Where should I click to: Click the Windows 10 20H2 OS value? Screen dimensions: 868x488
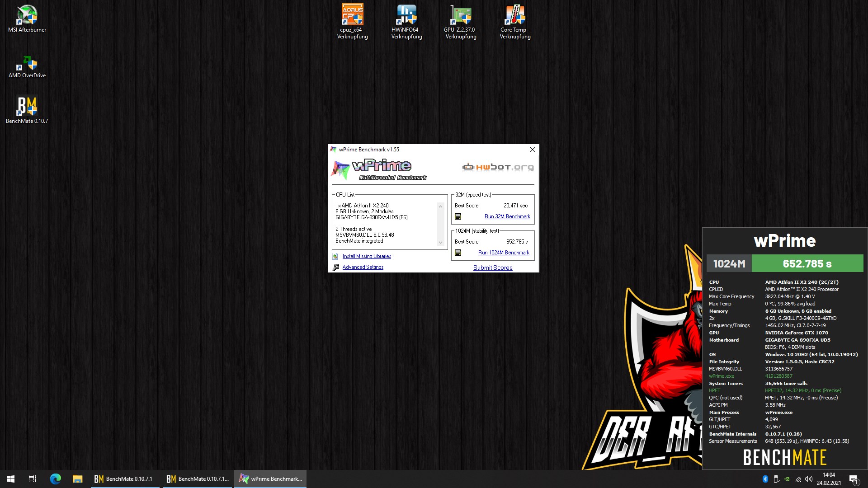[811, 354]
